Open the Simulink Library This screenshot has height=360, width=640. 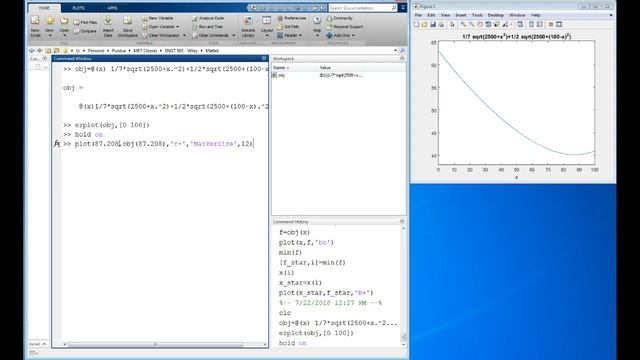pos(248,26)
